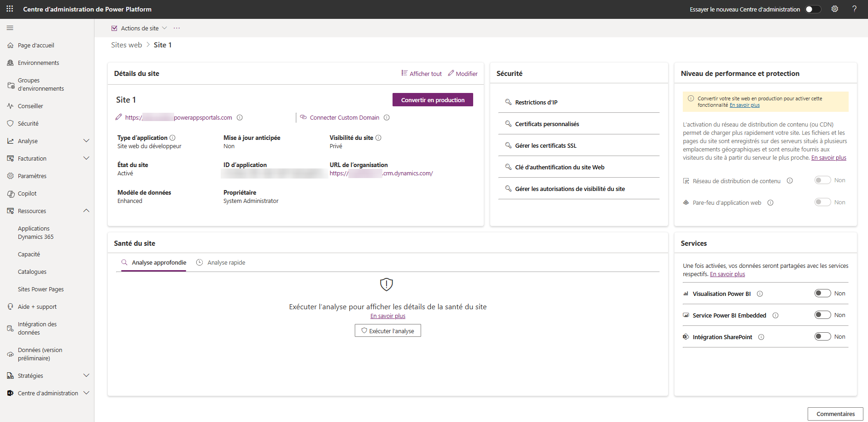The image size is (868, 422).
Task: Click the magnifier icon beside Restrictions d'IP
Action: click(x=508, y=102)
